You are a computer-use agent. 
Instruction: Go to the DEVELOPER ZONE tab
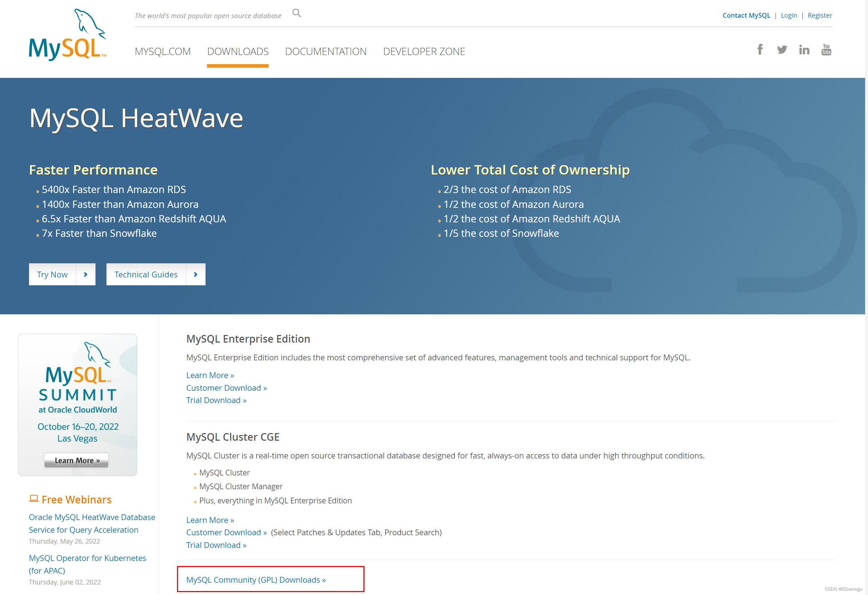pos(424,51)
